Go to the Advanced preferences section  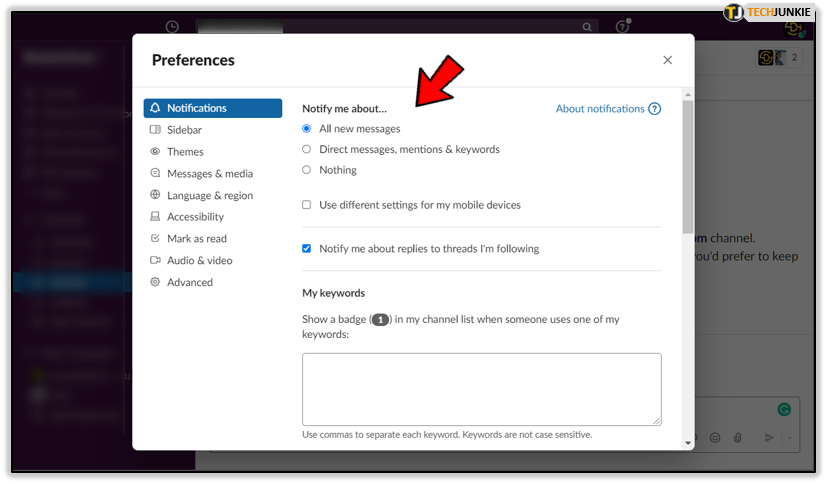coord(189,283)
